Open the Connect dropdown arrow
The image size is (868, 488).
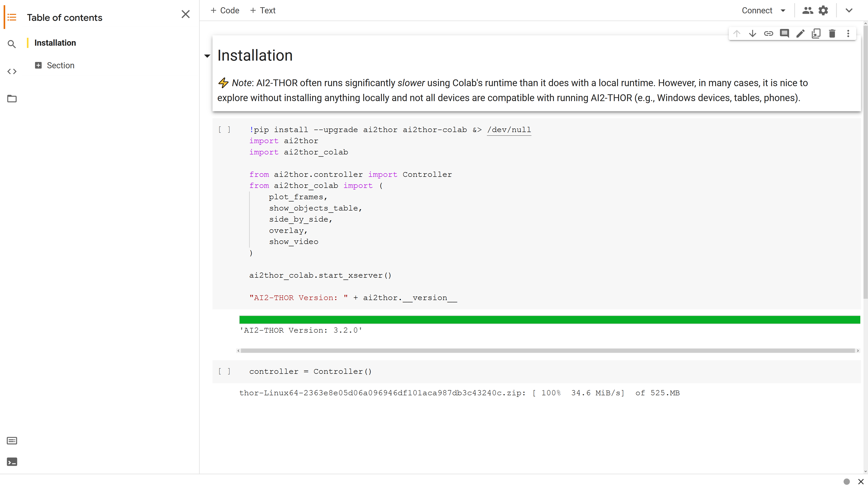pyautogui.click(x=783, y=10)
